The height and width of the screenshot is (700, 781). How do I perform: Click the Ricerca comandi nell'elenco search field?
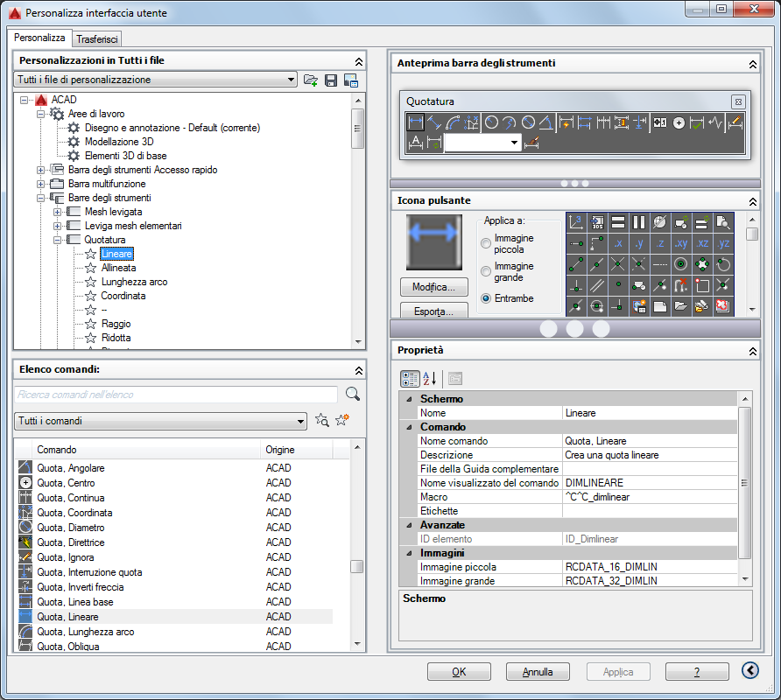pos(176,395)
